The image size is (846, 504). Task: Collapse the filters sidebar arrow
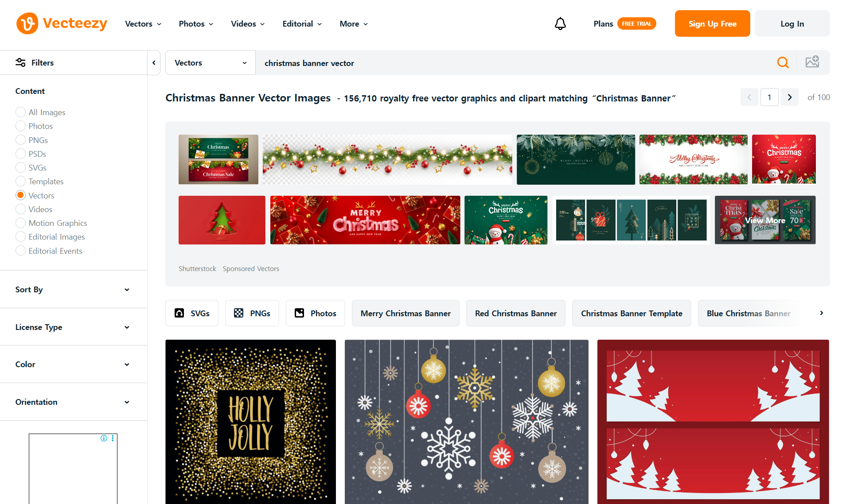coord(154,62)
